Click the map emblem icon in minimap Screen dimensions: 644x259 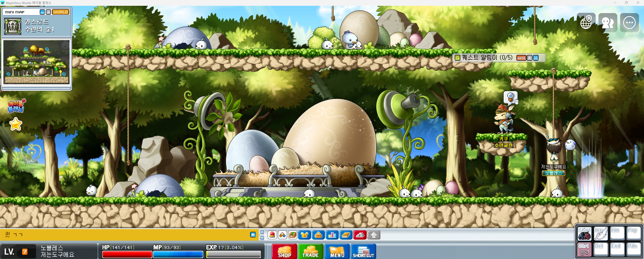coord(13,26)
